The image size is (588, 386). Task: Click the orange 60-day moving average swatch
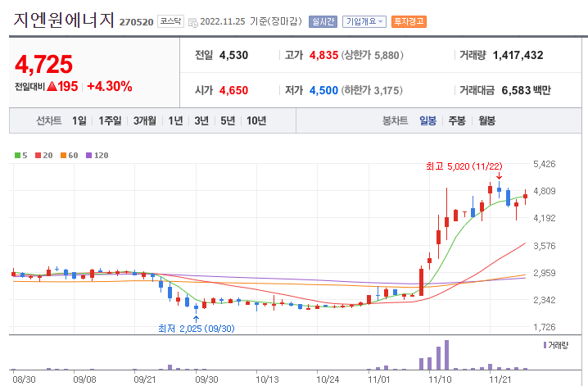point(63,155)
